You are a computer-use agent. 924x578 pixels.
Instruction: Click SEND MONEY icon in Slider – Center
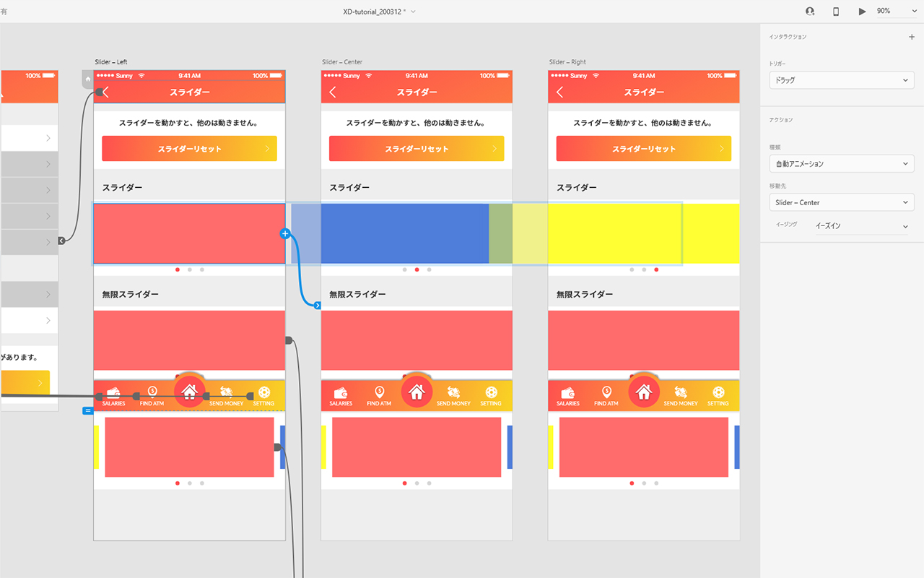coord(453,392)
